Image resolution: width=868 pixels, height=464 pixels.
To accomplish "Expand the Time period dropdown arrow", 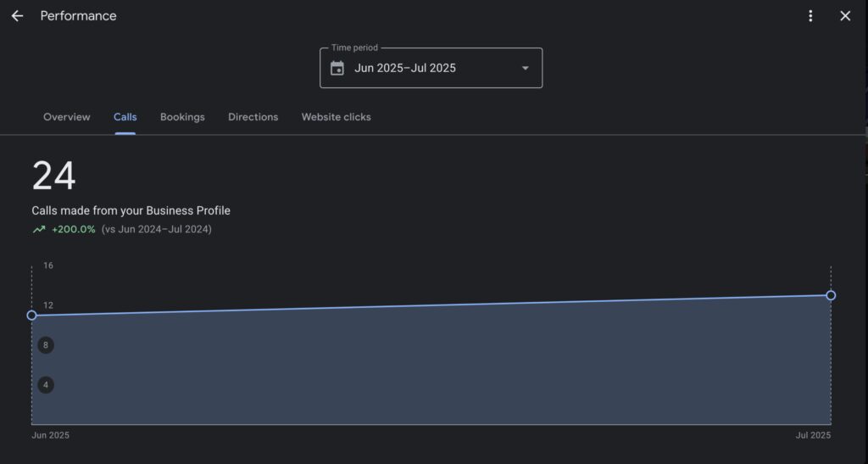I will [526, 68].
